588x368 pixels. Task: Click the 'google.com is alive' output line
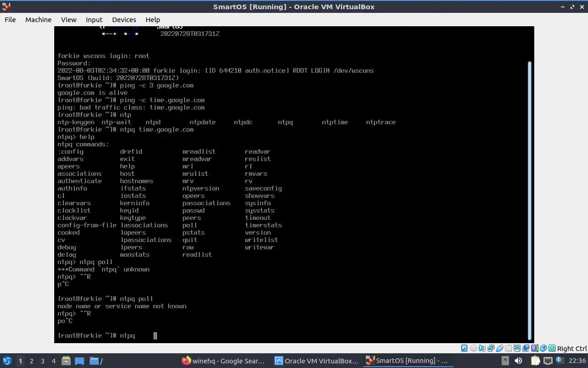pos(92,93)
